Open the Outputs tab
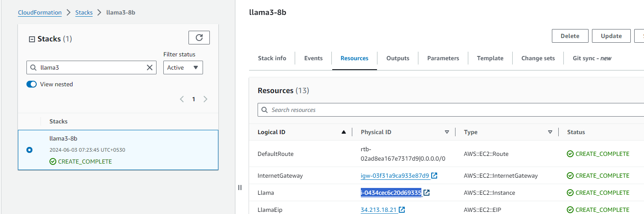The height and width of the screenshot is (214, 644). coord(398,58)
